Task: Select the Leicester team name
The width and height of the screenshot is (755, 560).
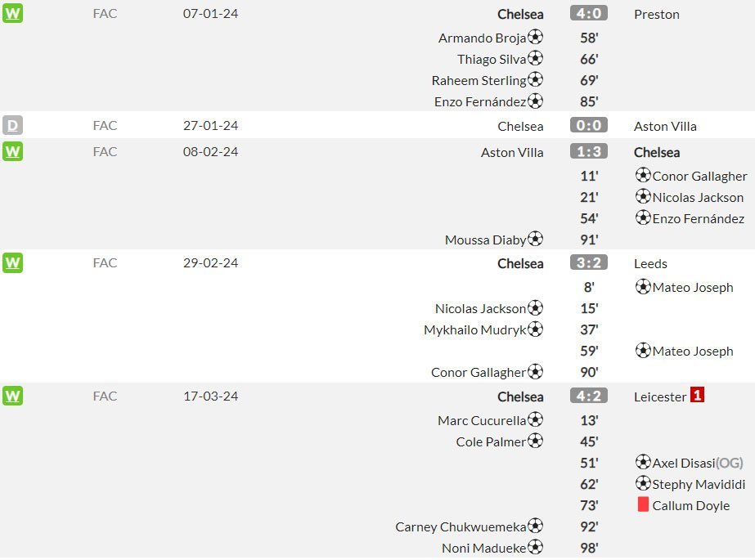Action: click(x=659, y=397)
